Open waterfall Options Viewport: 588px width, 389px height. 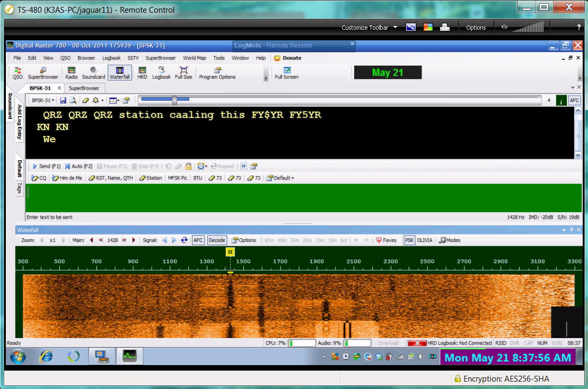click(x=243, y=240)
